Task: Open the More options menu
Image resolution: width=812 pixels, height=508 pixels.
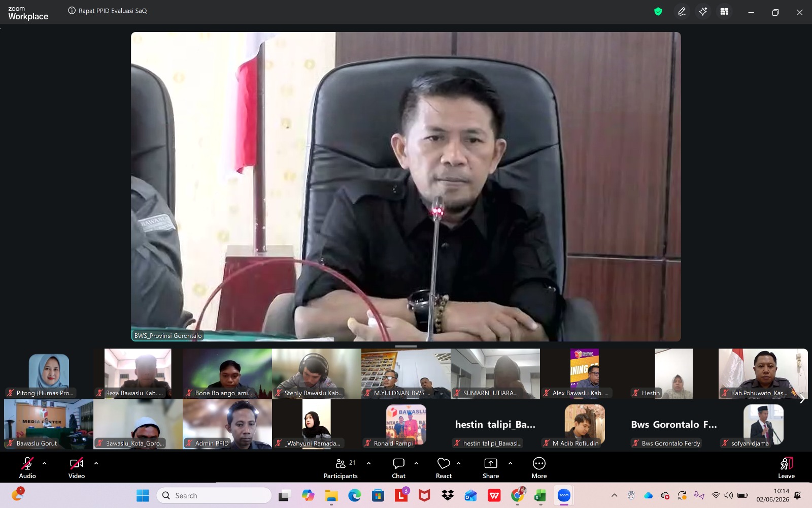Action: [539, 467]
